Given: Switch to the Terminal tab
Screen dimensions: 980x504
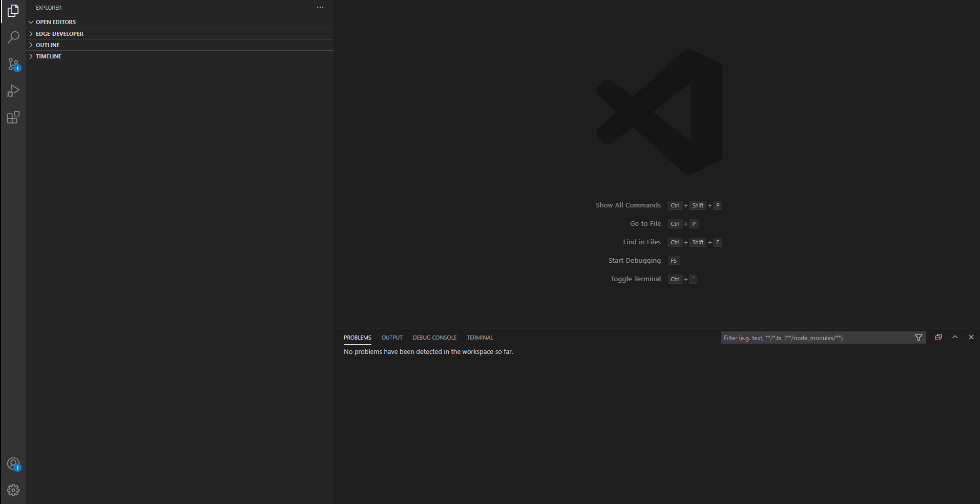Looking at the screenshot, I should (480, 338).
